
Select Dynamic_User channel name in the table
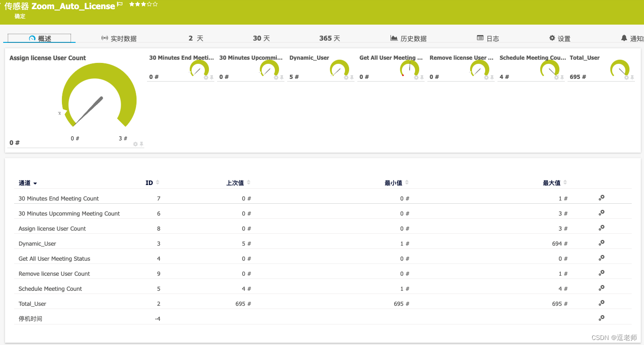point(37,244)
